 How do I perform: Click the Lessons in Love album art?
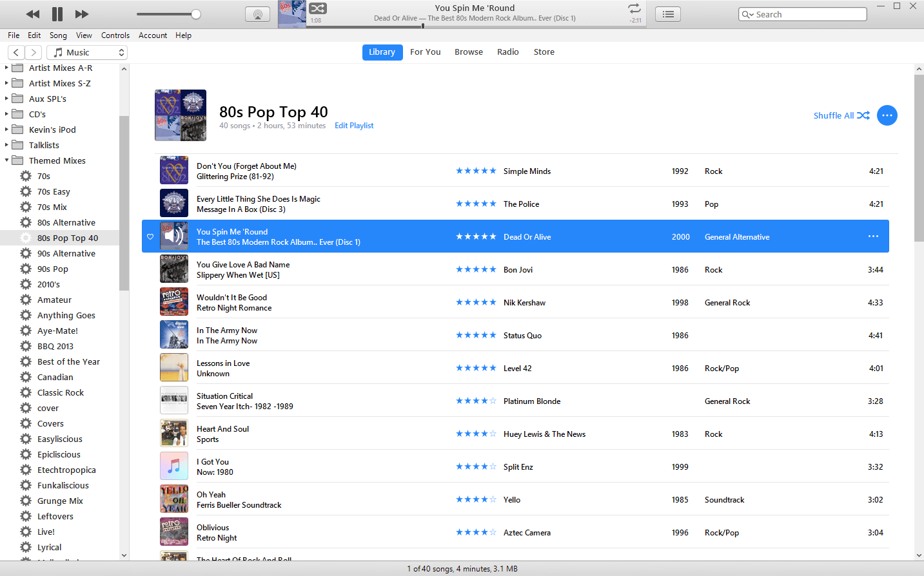tap(174, 367)
